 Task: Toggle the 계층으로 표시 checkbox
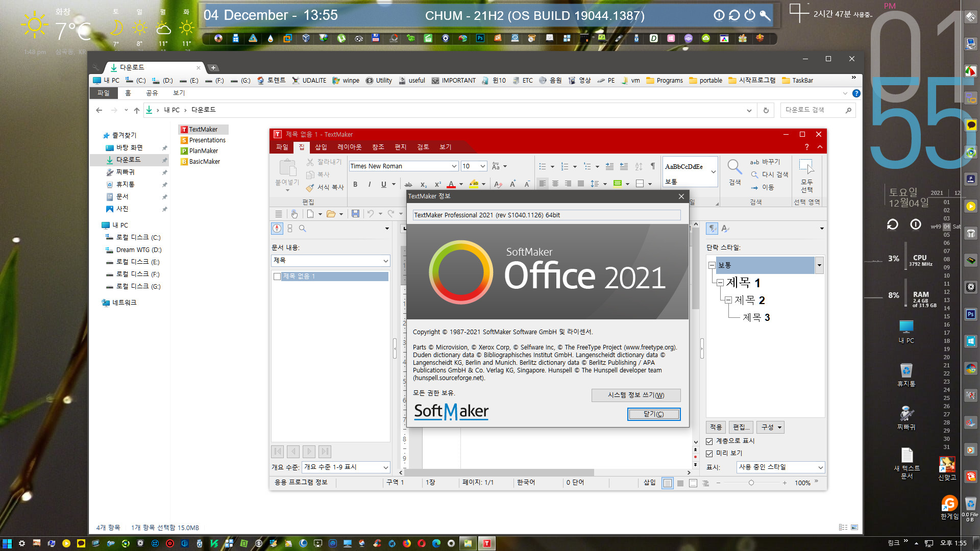[x=709, y=441]
